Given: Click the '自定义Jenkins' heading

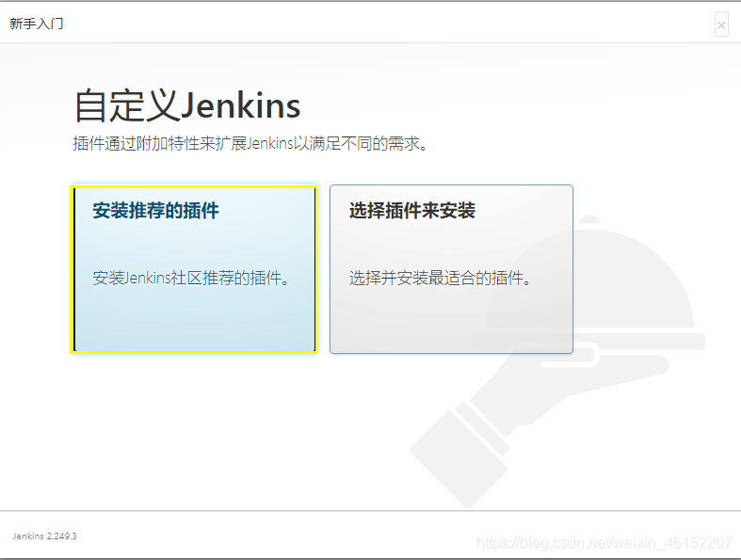Looking at the screenshot, I should (187, 105).
